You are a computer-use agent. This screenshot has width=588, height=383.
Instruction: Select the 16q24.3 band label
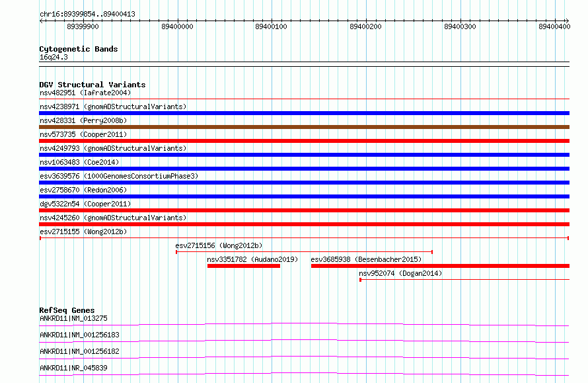click(54, 57)
